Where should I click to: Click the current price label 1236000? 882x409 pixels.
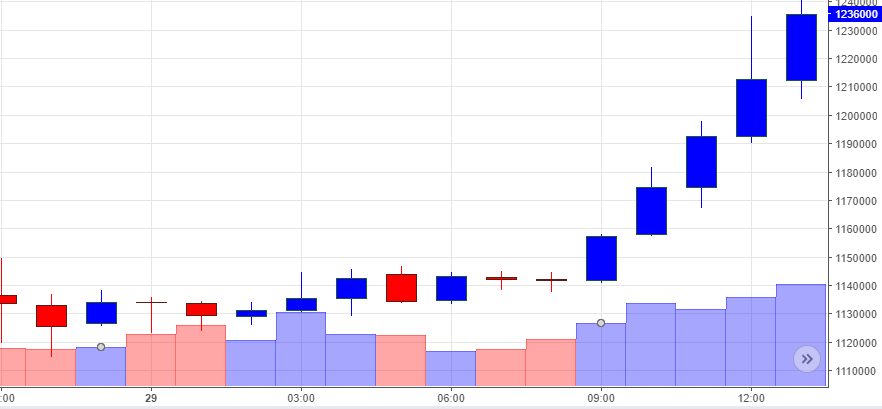tap(856, 14)
